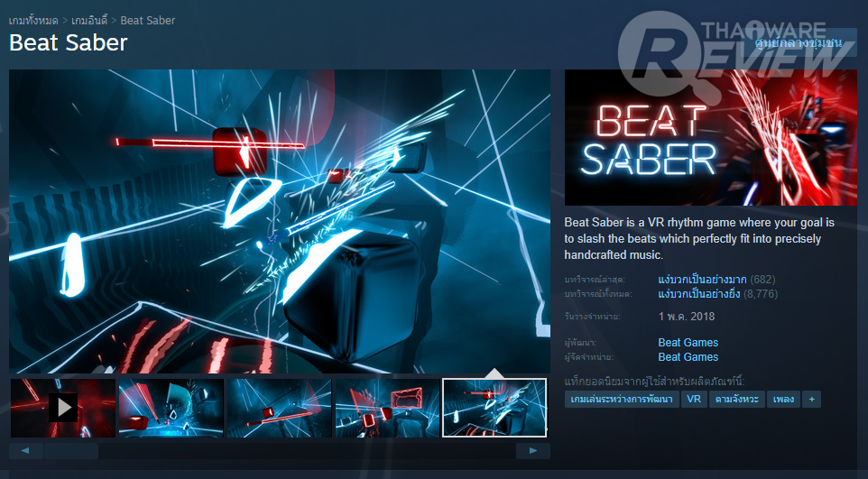Screen dimensions: 868x479
Task: Open the Beat Games publisher link
Action: (x=688, y=357)
